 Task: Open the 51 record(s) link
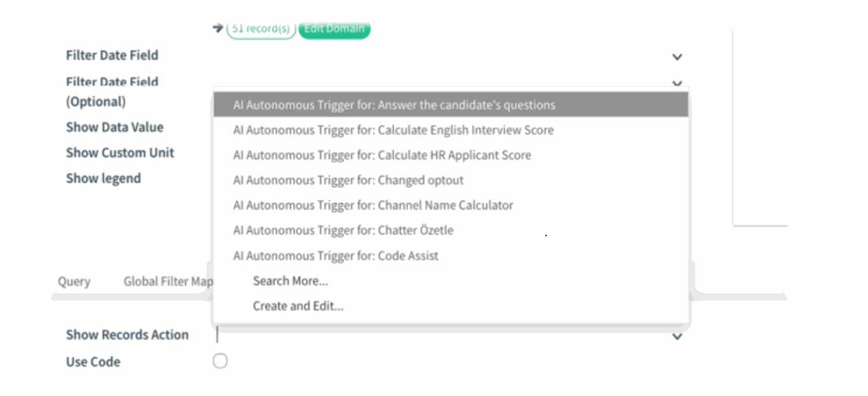[259, 29]
